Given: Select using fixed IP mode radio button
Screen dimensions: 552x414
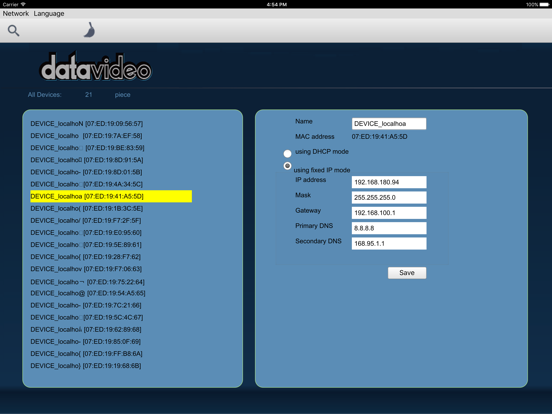Looking at the screenshot, I should (x=287, y=165).
